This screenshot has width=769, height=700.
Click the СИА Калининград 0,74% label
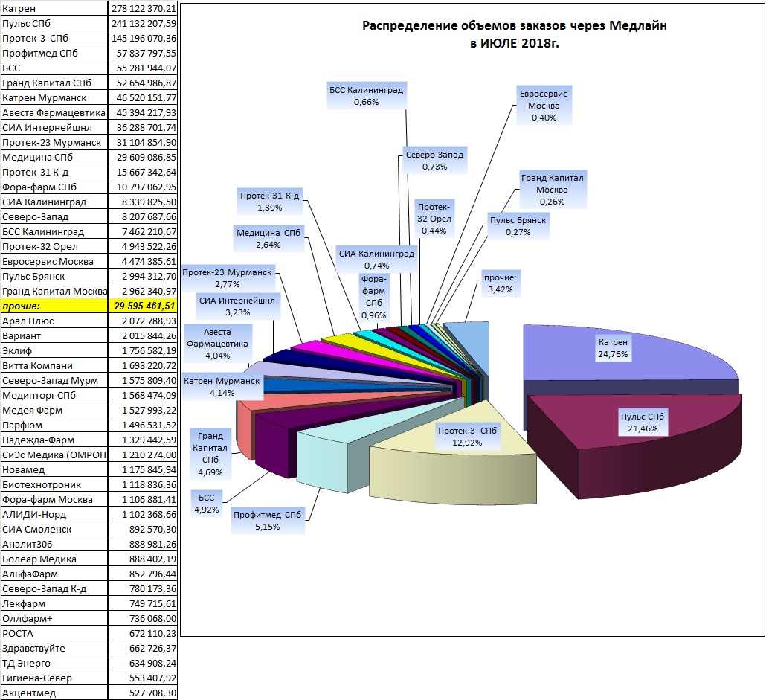point(376,260)
